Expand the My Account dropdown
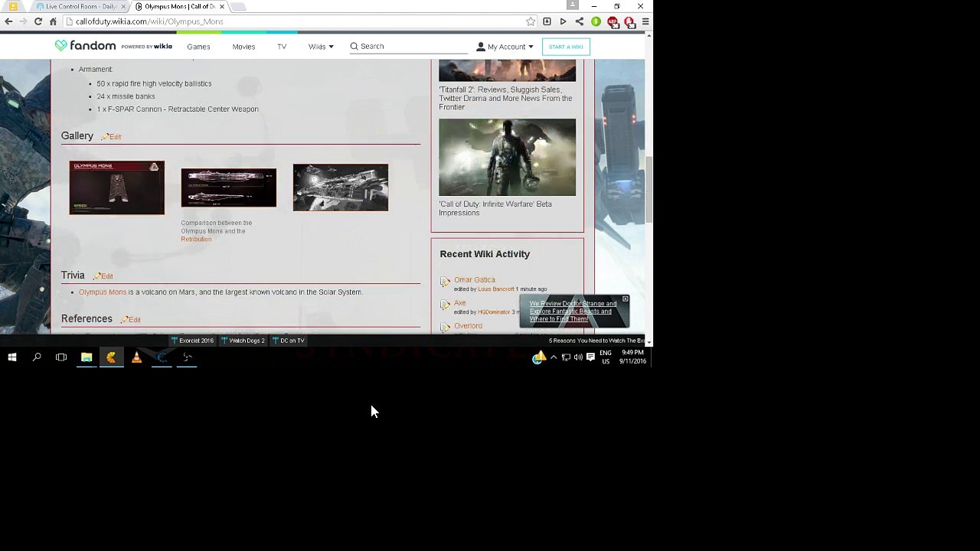 (x=505, y=47)
